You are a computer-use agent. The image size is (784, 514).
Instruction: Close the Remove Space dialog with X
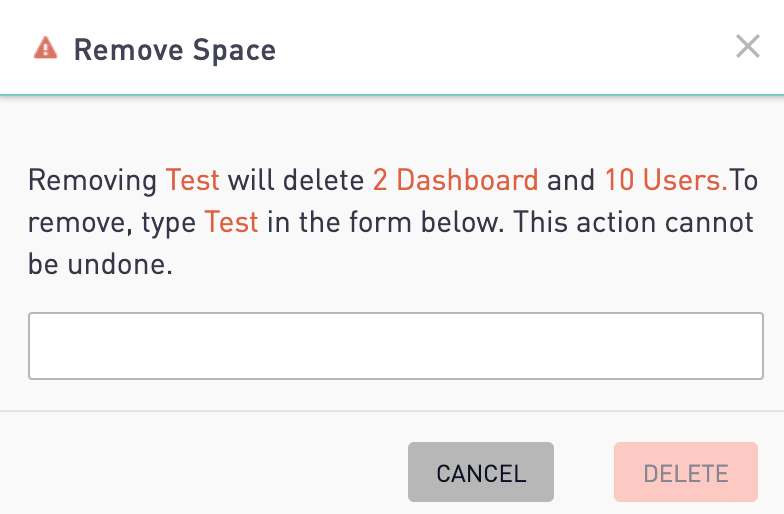click(748, 46)
